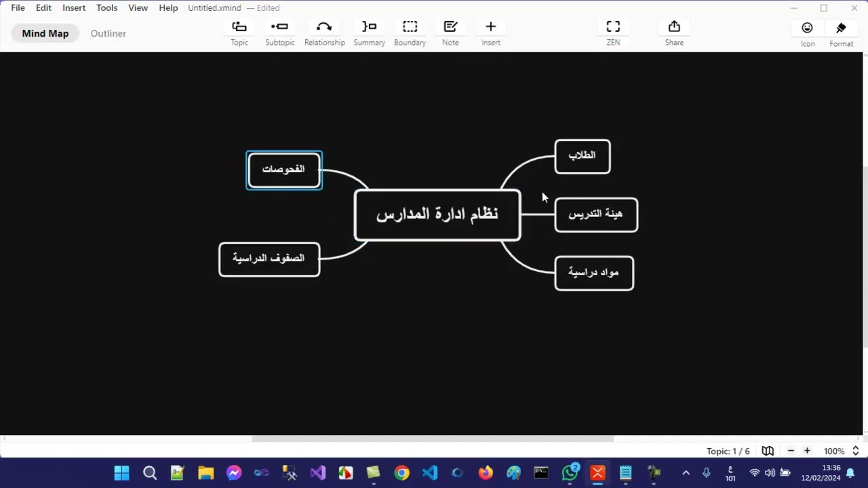Open Visual Studio purple taskbar icon
This screenshot has height=488, width=868.
coord(317,473)
